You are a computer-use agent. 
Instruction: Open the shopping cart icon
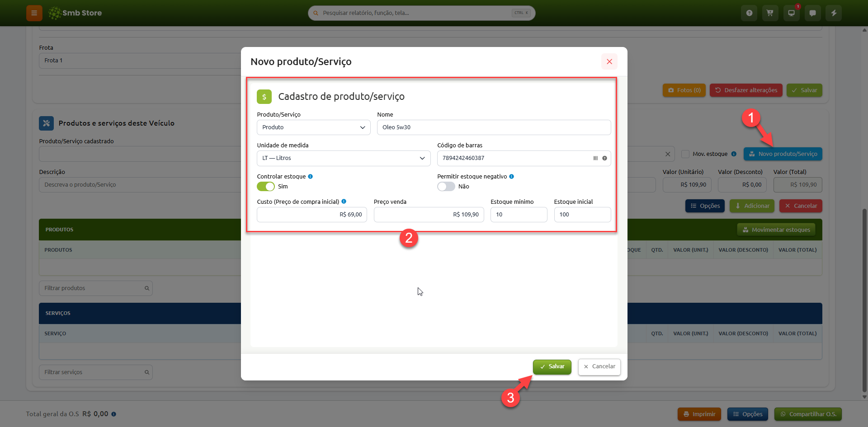point(770,13)
